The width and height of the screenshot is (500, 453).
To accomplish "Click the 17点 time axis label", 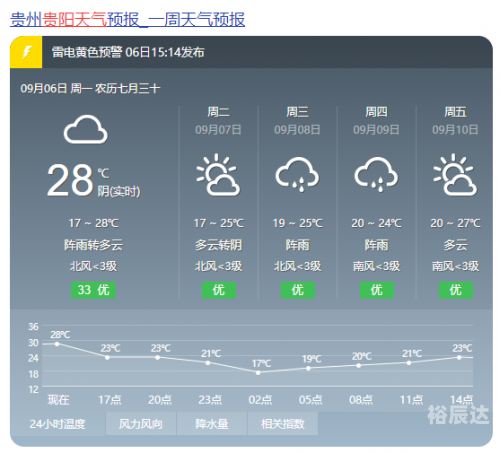I will click(x=110, y=399).
